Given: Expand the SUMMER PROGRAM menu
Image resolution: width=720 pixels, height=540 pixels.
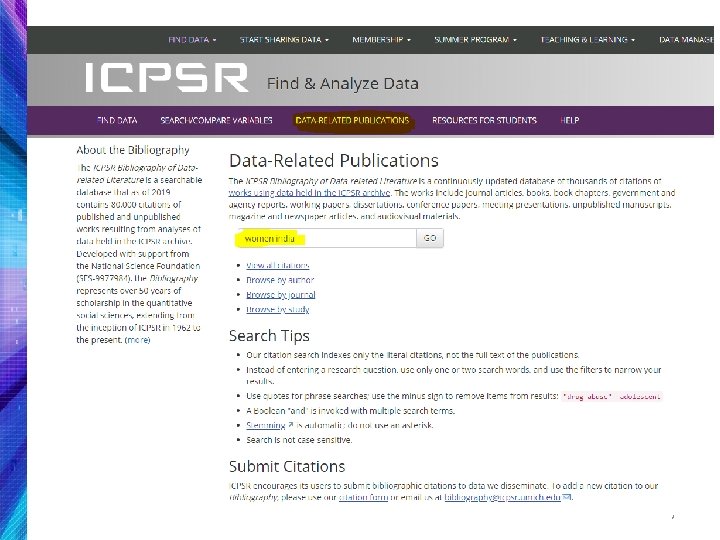Looking at the screenshot, I should [x=475, y=40].
